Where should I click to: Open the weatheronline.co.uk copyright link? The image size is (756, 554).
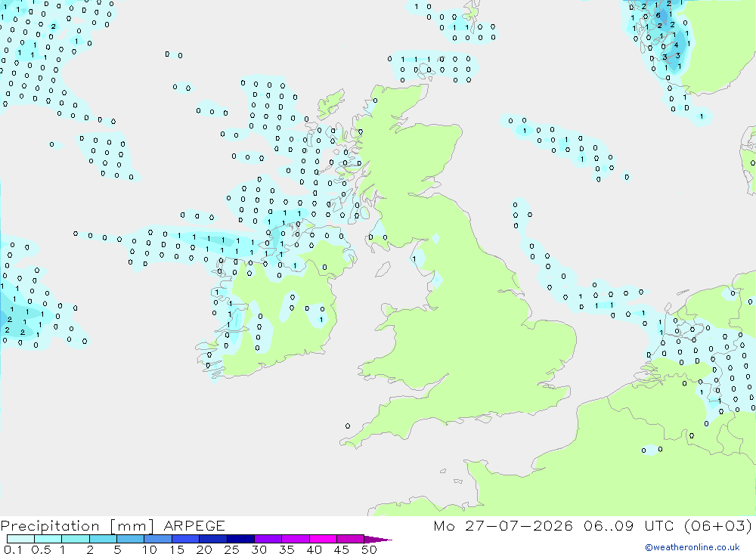(692, 547)
